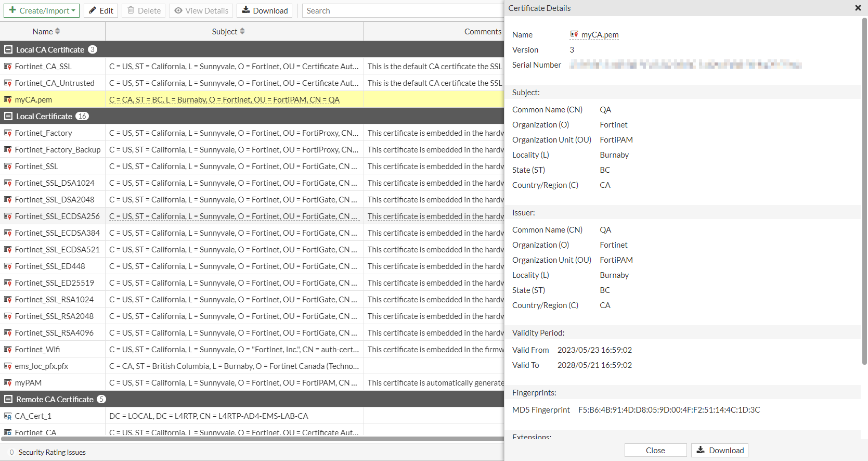The image size is (868, 461).
Task: Click the certificate icon beside Fortinet_CA_SSL
Action: point(8,67)
